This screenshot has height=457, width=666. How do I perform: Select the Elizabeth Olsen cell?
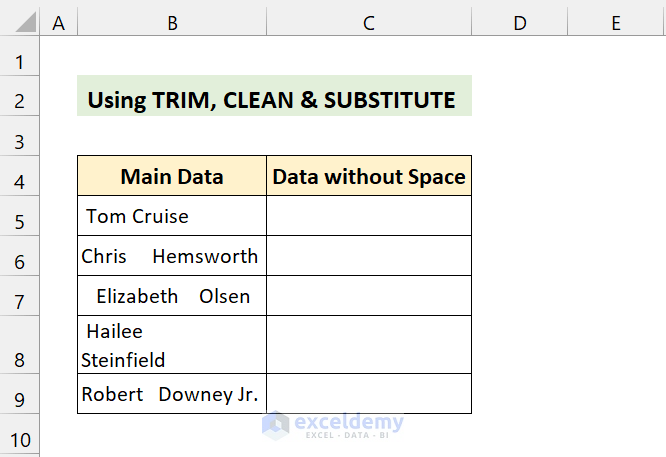(172, 296)
